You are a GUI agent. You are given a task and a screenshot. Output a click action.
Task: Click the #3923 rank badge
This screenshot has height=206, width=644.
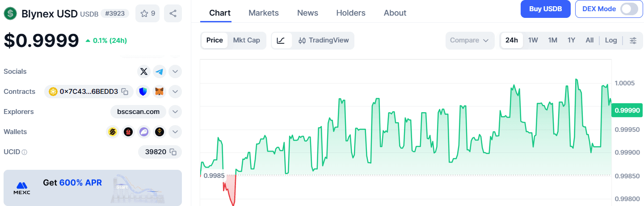click(115, 14)
